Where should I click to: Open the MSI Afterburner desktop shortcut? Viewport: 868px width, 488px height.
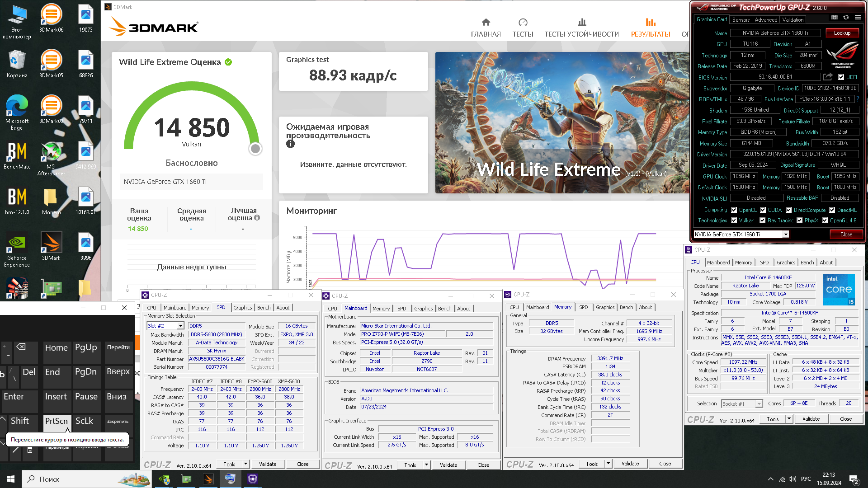click(x=51, y=158)
